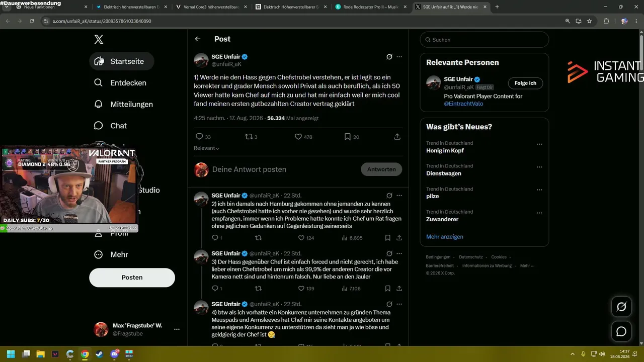This screenshot has height=362, width=644.
Task: Reply to the main post via comment icon
Action: point(199,136)
